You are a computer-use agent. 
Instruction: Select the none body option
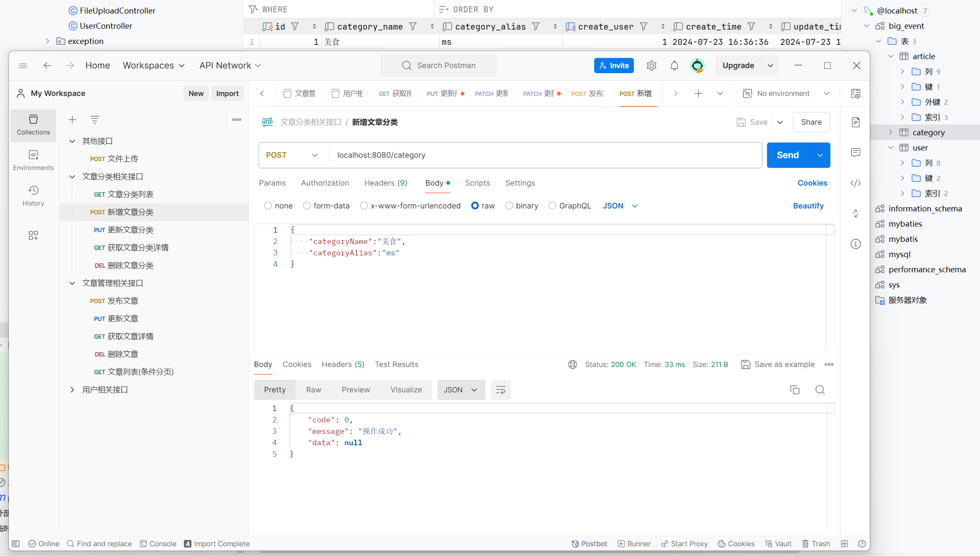point(268,206)
